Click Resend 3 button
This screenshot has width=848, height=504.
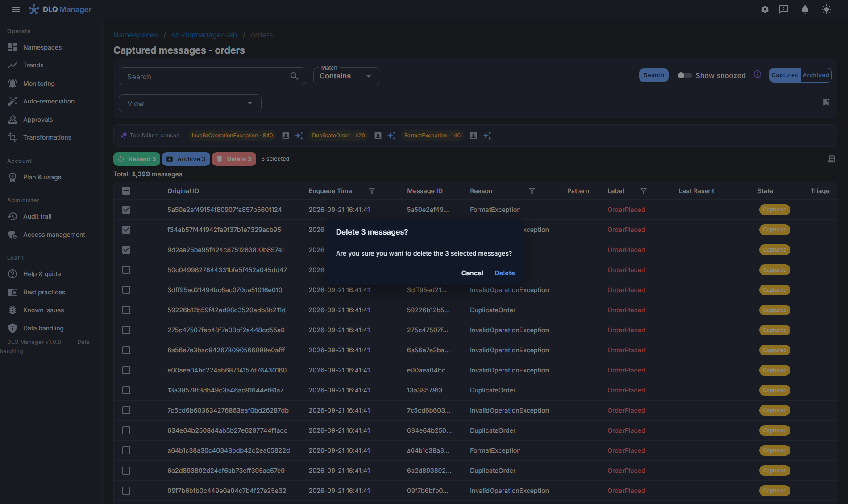137,159
